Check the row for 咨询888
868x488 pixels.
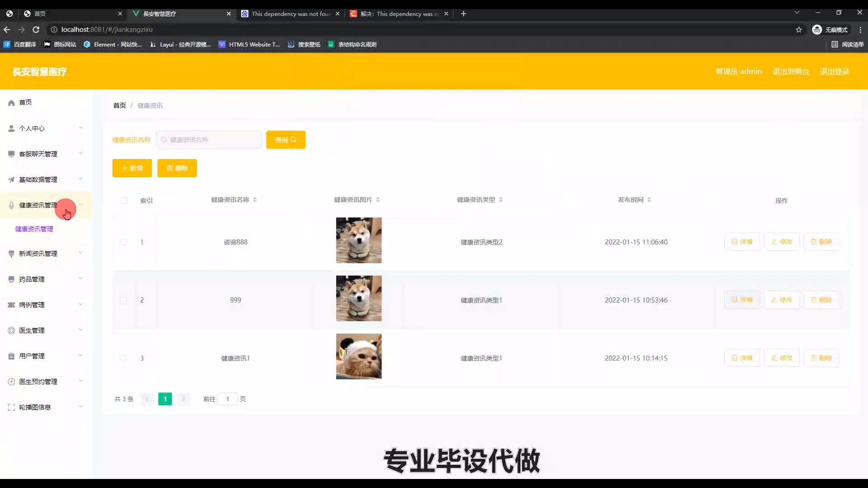[123, 242]
